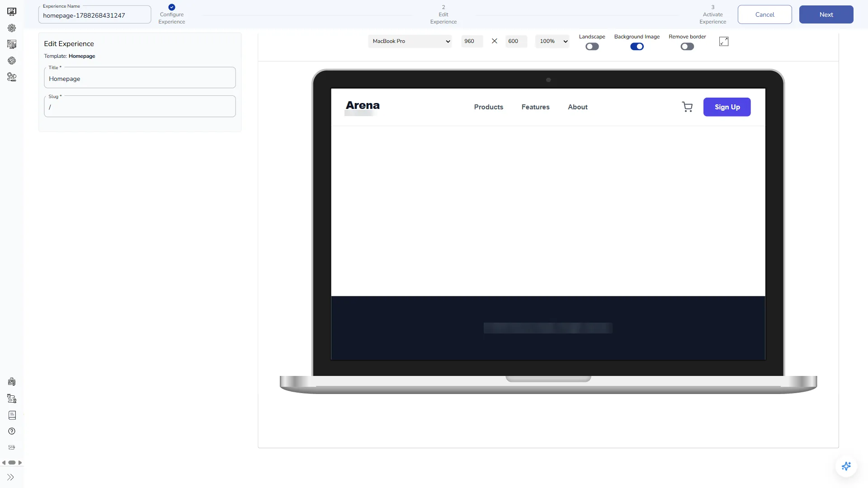868x488 pixels.
Task: Click the Template Homepage text
Action: tap(70, 56)
